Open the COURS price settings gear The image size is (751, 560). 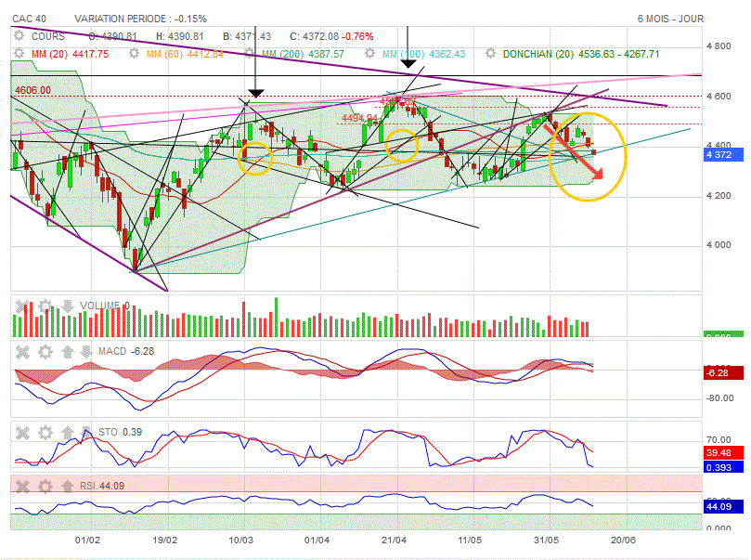pyautogui.click(x=19, y=35)
